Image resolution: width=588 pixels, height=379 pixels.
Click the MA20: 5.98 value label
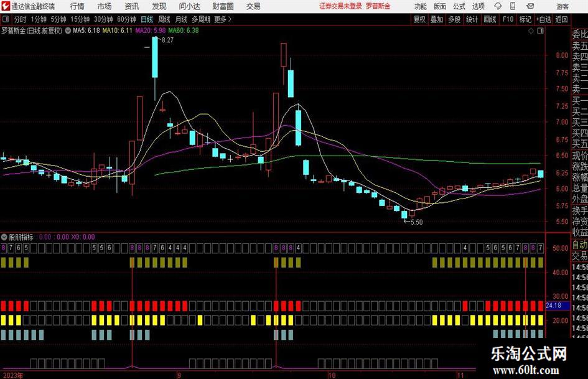pos(151,30)
